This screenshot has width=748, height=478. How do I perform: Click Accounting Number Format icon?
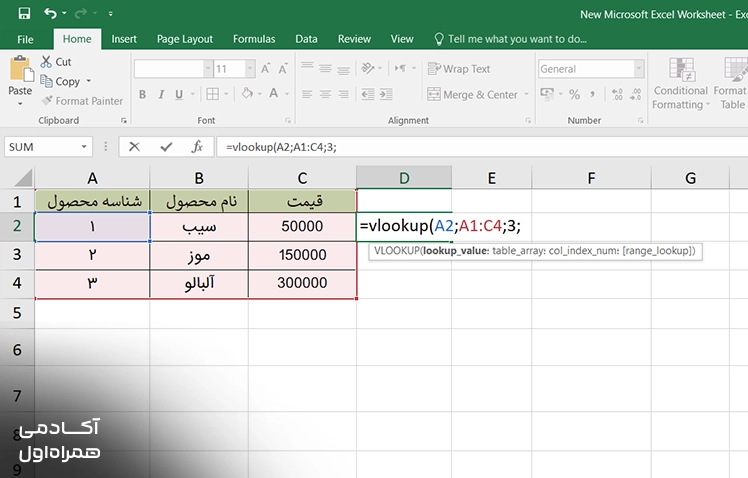tap(547, 94)
